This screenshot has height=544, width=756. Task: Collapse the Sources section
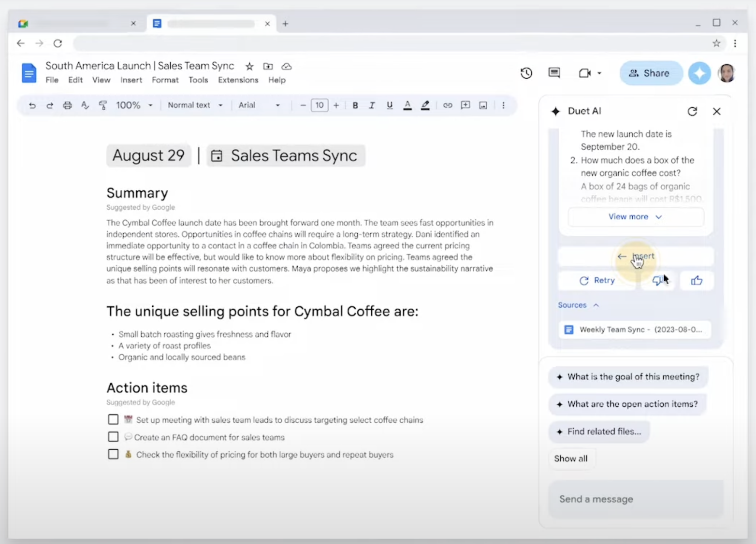579,305
